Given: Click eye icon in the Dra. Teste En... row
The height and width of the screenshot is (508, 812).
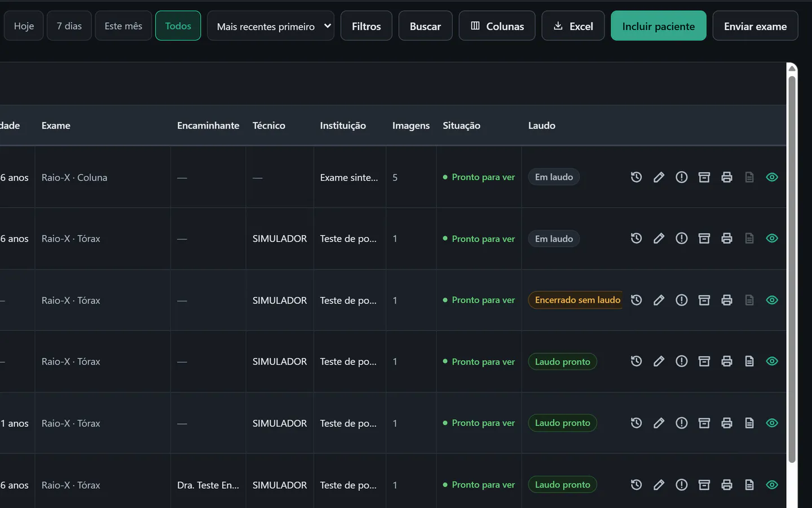Looking at the screenshot, I should coord(772,485).
